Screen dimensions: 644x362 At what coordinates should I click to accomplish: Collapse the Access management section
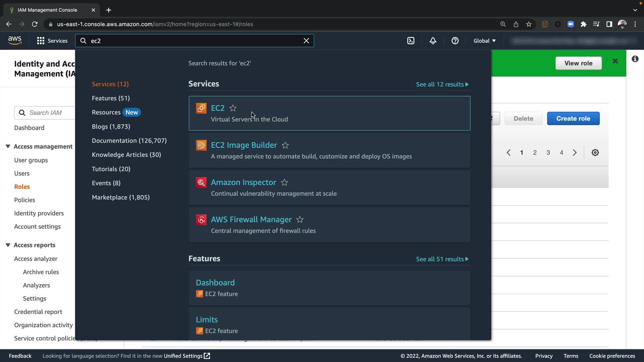click(8, 146)
